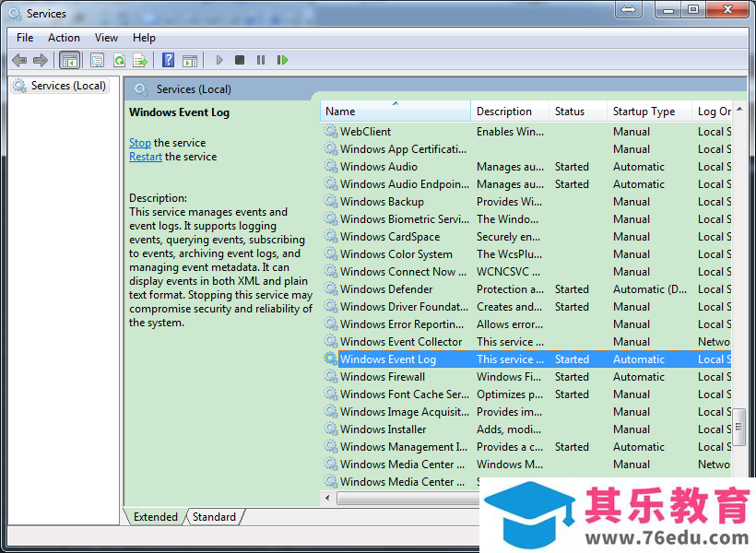756x553 pixels.
Task: Click the Start Service play icon
Action: (x=219, y=60)
